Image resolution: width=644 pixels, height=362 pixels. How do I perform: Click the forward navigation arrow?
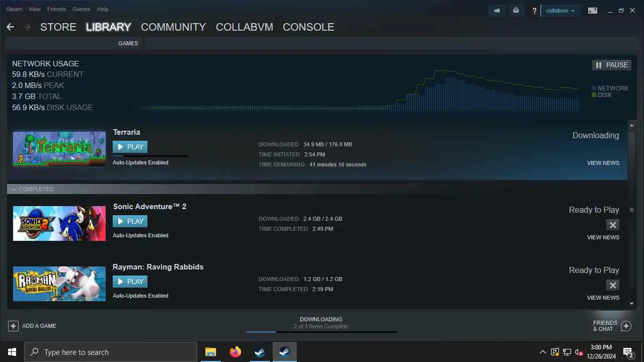tap(27, 27)
